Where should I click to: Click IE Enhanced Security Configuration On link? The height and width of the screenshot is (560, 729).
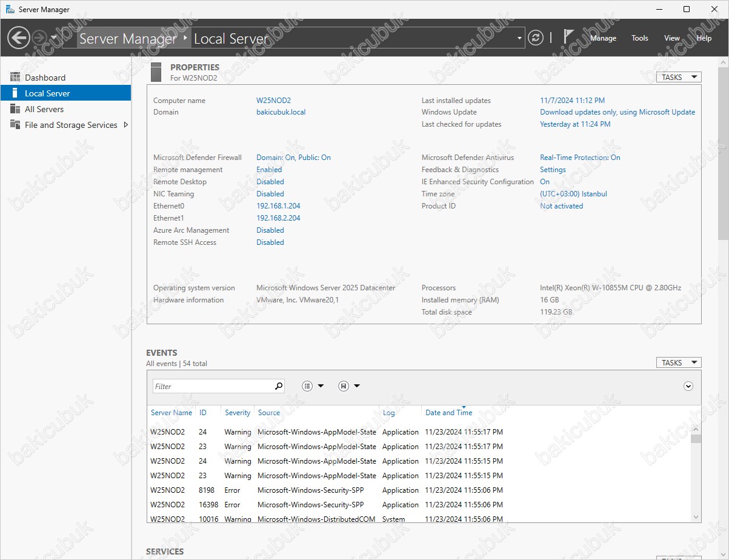[x=545, y=182]
